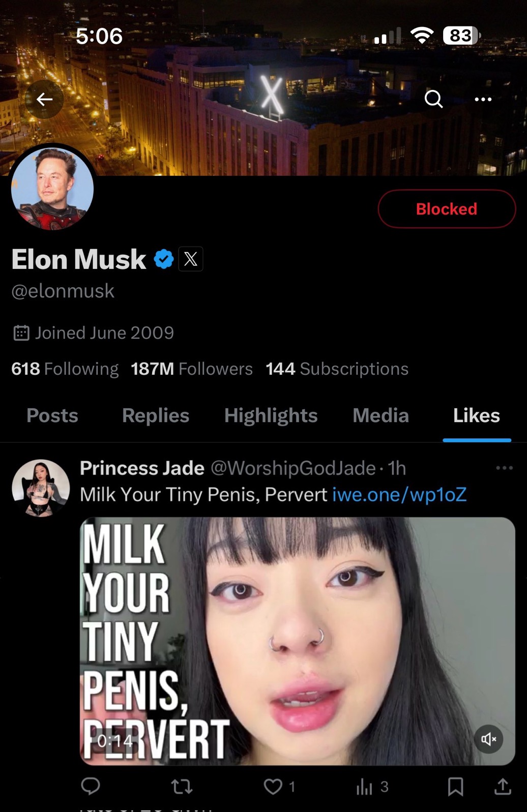The height and width of the screenshot is (812, 527).
Task: Open the iwe.one/wp1oZ link
Action: click(399, 494)
